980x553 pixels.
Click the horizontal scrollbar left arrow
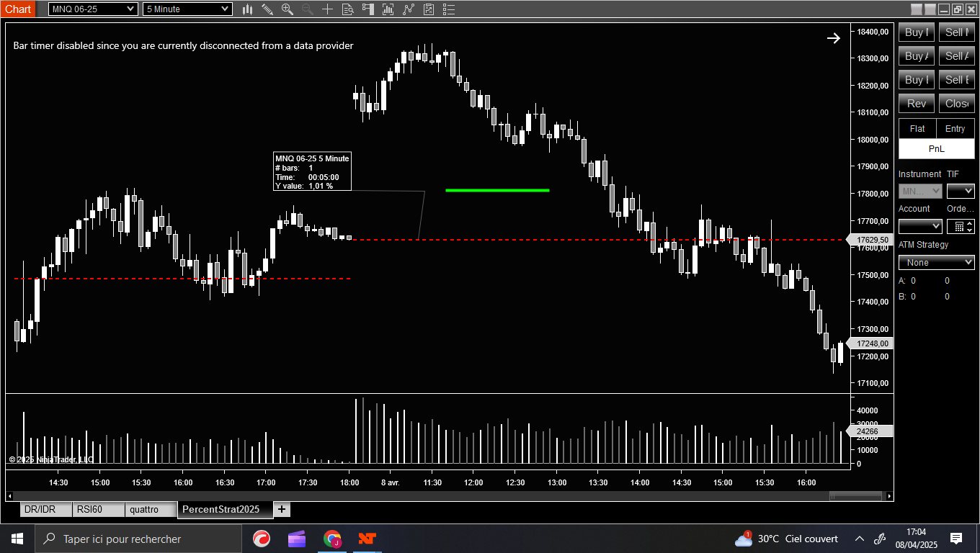pos(9,495)
